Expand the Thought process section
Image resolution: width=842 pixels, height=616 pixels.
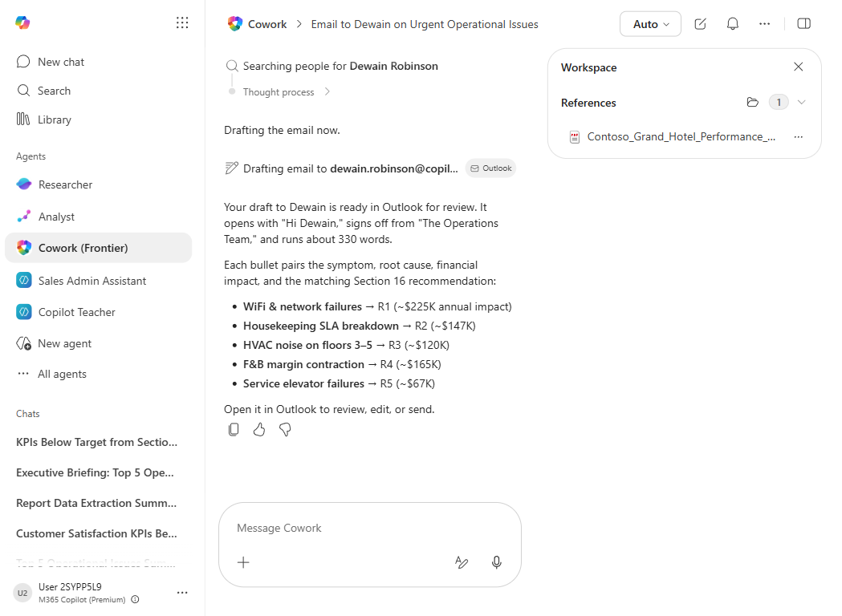point(287,92)
